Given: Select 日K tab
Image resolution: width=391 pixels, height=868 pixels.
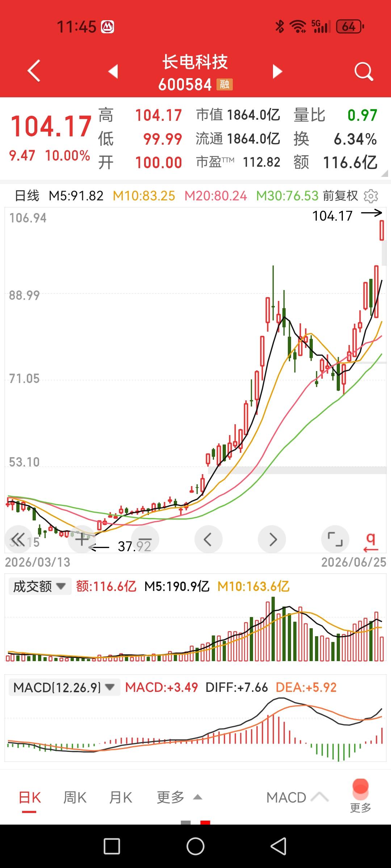Looking at the screenshot, I should coord(30,797).
